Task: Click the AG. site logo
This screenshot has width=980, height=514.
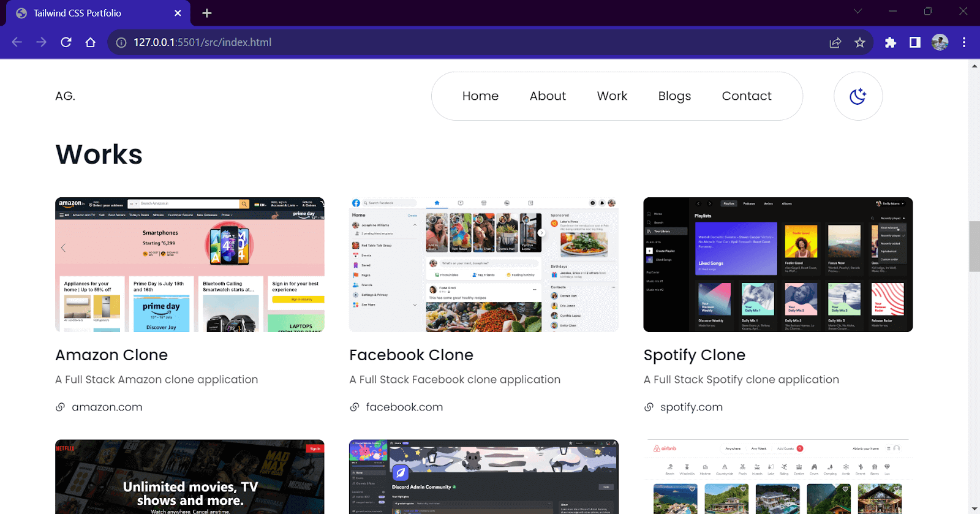Action: pos(66,96)
